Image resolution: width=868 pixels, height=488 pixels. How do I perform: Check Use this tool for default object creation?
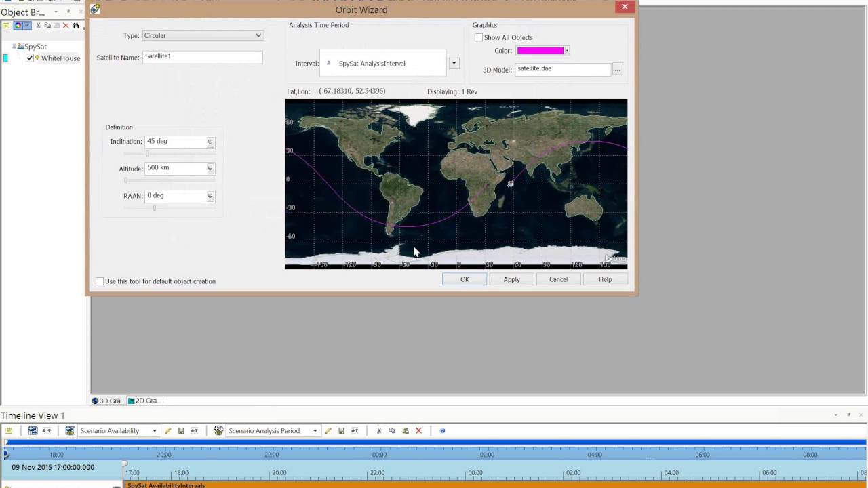pos(100,281)
